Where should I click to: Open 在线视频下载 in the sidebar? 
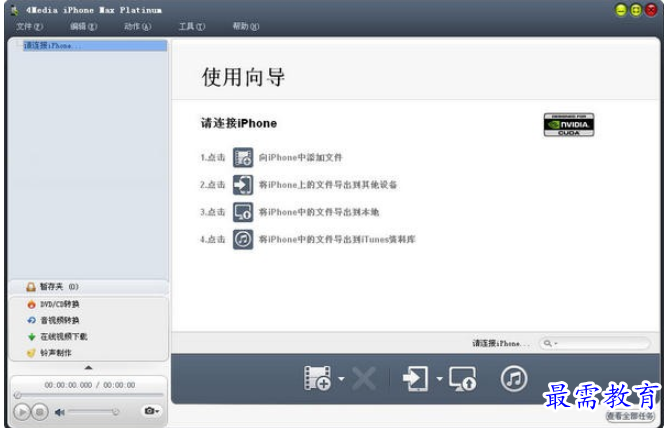(64, 337)
